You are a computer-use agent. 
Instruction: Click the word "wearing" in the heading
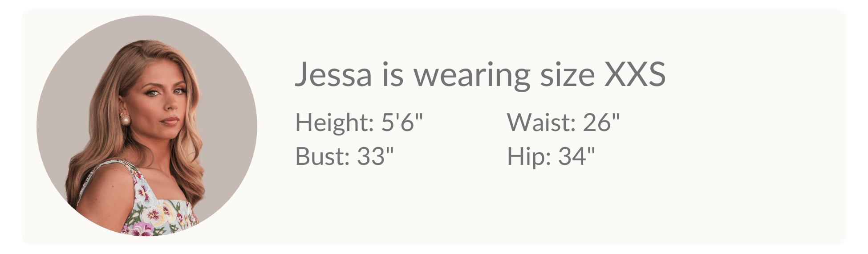tap(472, 76)
